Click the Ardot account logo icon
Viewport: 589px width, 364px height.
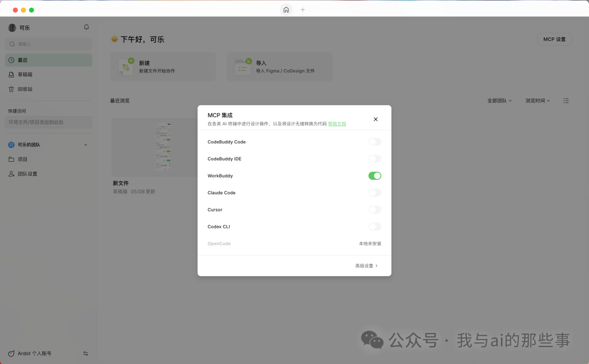click(11, 354)
